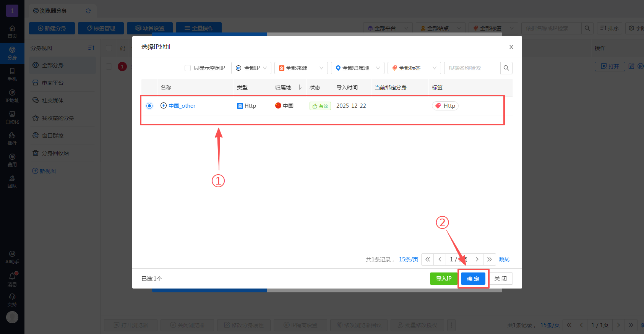Click the more options dots in bottom bar
Screen dimensions: 644x334
(x=451, y=325)
